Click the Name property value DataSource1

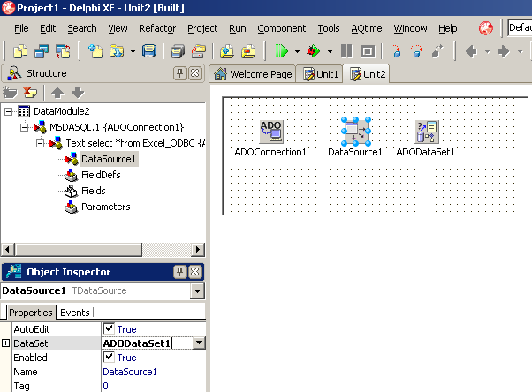[x=130, y=372]
